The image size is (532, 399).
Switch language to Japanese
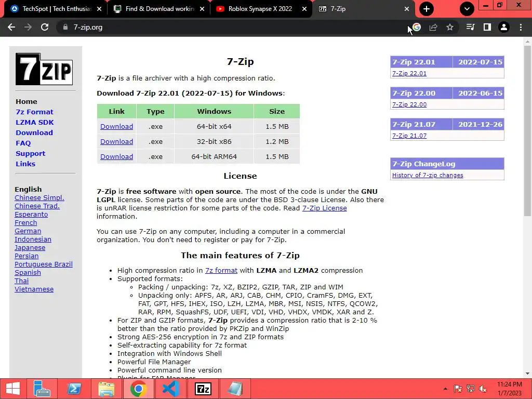[x=30, y=248]
